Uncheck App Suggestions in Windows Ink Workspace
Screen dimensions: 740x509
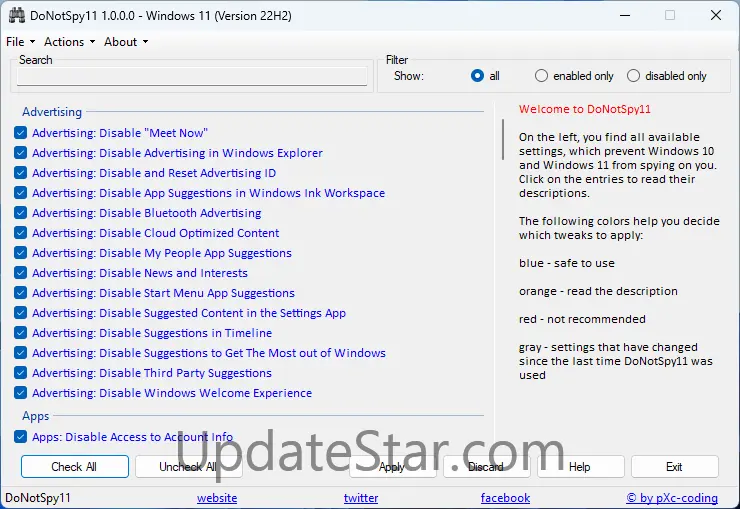[20, 192]
